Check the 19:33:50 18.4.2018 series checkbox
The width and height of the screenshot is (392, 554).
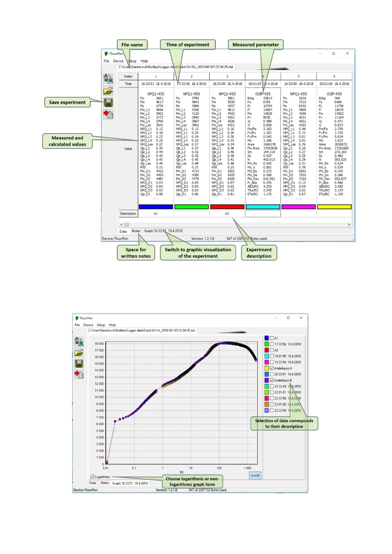point(272,362)
